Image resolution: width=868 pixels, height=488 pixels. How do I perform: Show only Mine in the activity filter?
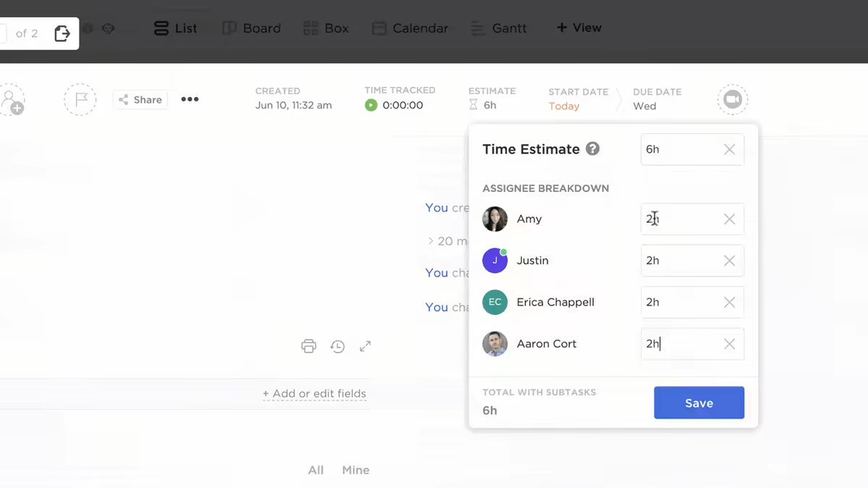(x=355, y=469)
